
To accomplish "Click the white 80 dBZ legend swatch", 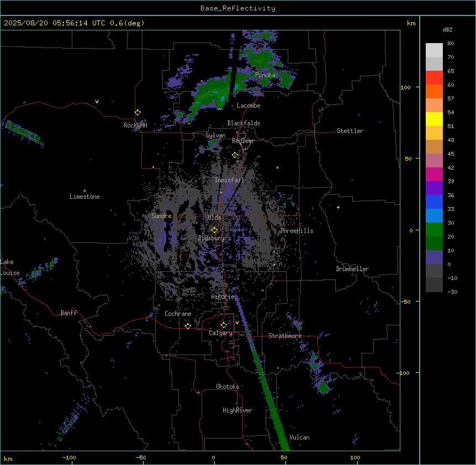I will coord(434,50).
